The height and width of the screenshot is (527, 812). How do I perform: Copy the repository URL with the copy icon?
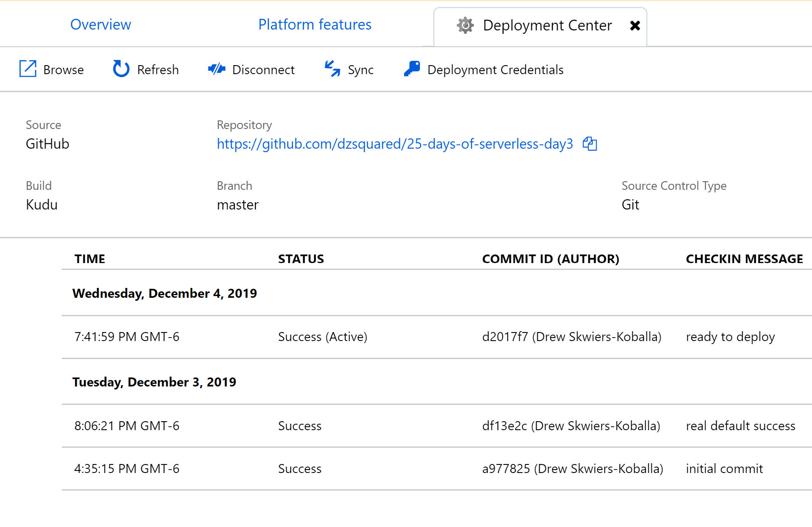(590, 144)
